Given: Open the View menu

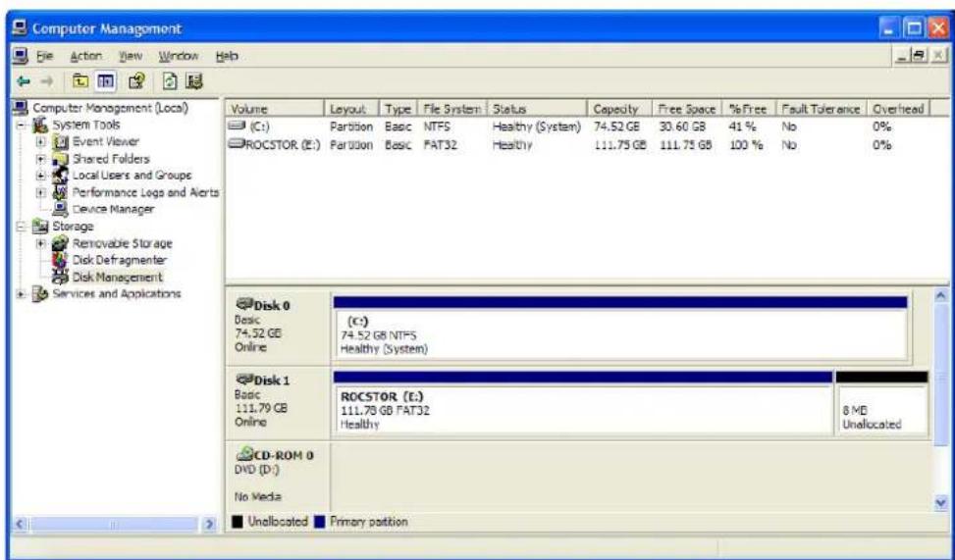Looking at the screenshot, I should 131,57.
